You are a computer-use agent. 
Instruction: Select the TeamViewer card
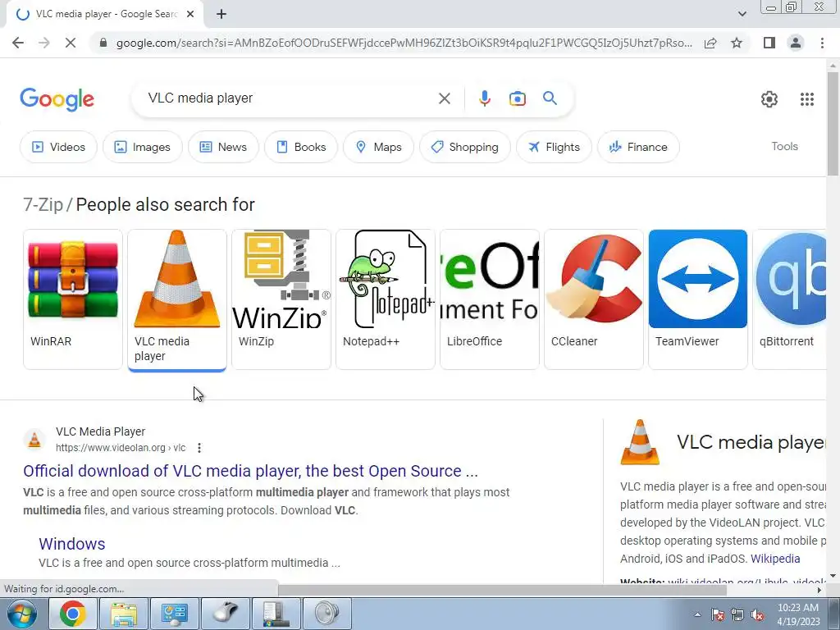(x=697, y=299)
